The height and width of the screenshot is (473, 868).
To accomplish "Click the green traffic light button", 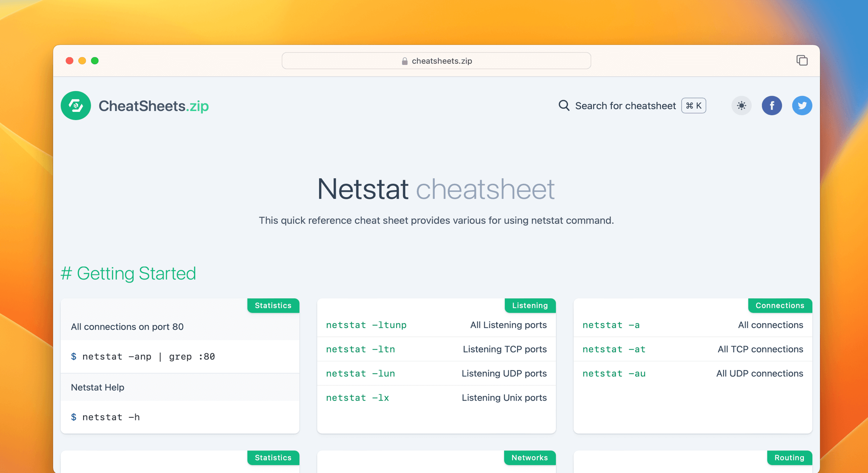I will point(95,61).
